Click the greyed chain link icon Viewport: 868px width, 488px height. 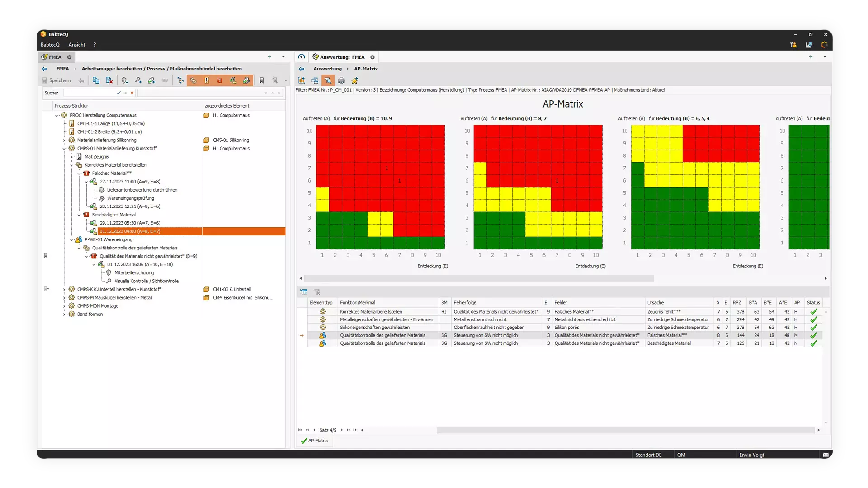(x=165, y=80)
